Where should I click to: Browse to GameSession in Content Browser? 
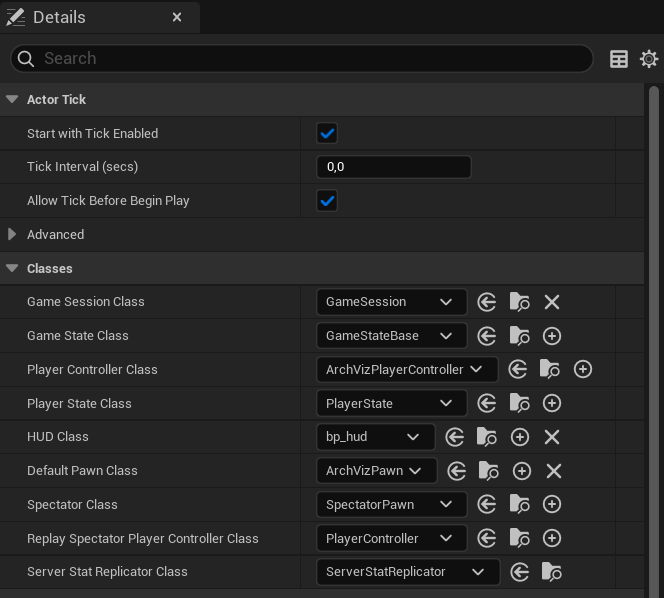tap(519, 302)
